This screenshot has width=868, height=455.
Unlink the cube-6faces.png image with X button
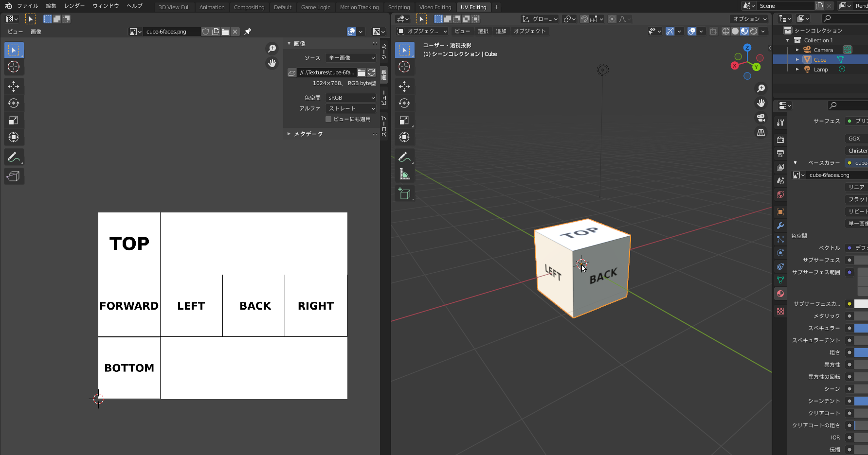[235, 32]
